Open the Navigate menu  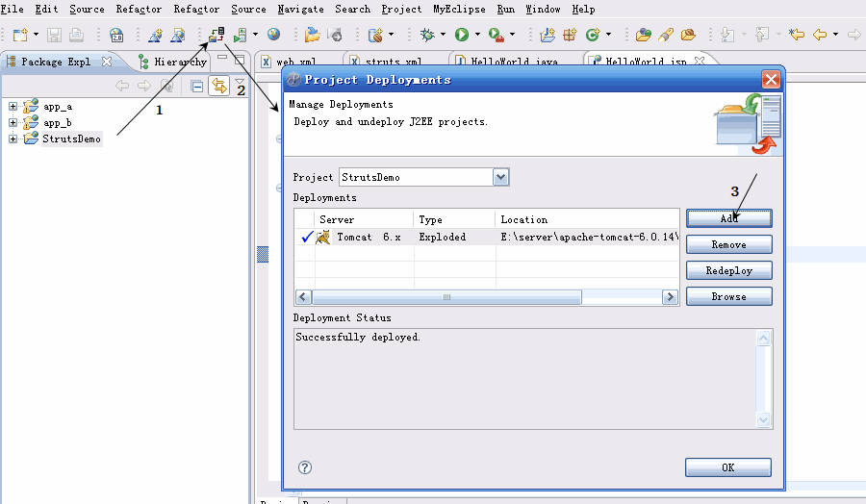pos(300,9)
